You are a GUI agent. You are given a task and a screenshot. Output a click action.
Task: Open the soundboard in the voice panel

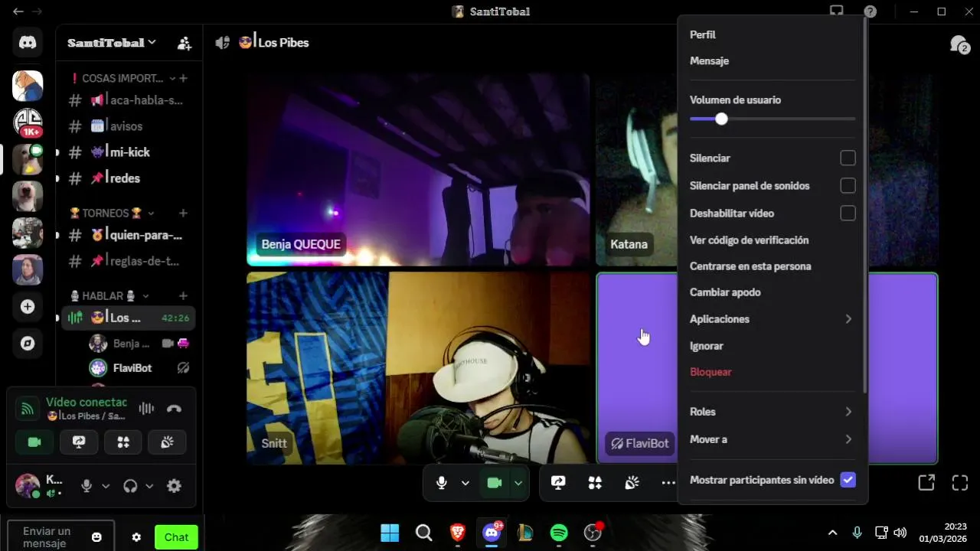[168, 442]
